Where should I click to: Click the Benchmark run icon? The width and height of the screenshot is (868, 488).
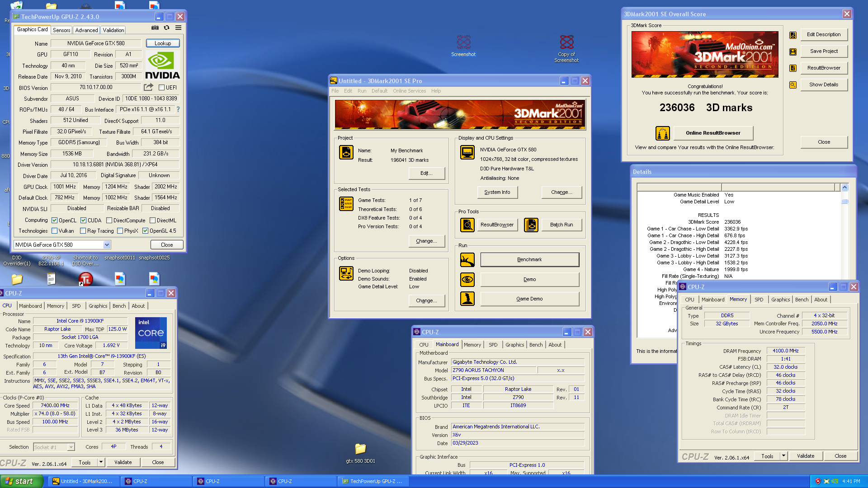[x=467, y=260]
